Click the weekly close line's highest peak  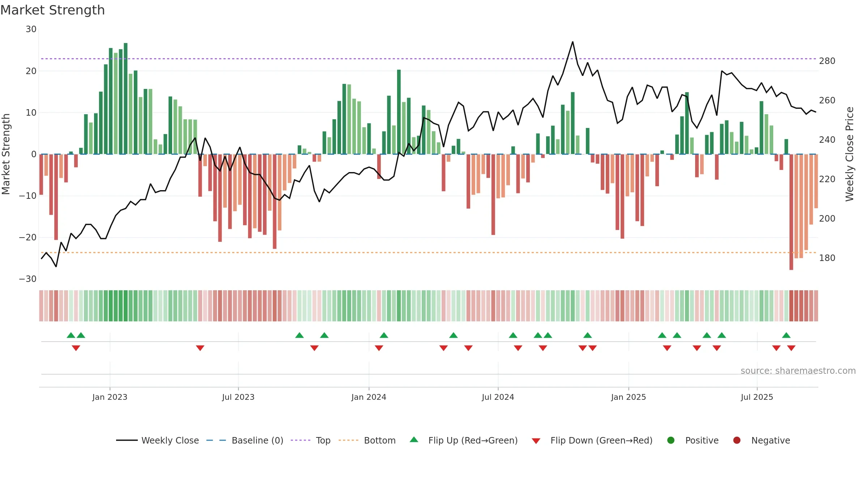pyautogui.click(x=573, y=42)
